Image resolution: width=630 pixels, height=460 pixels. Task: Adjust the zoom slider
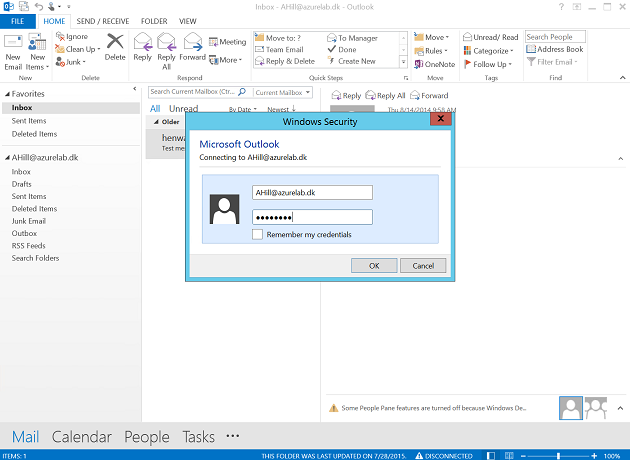pyautogui.click(x=558, y=456)
